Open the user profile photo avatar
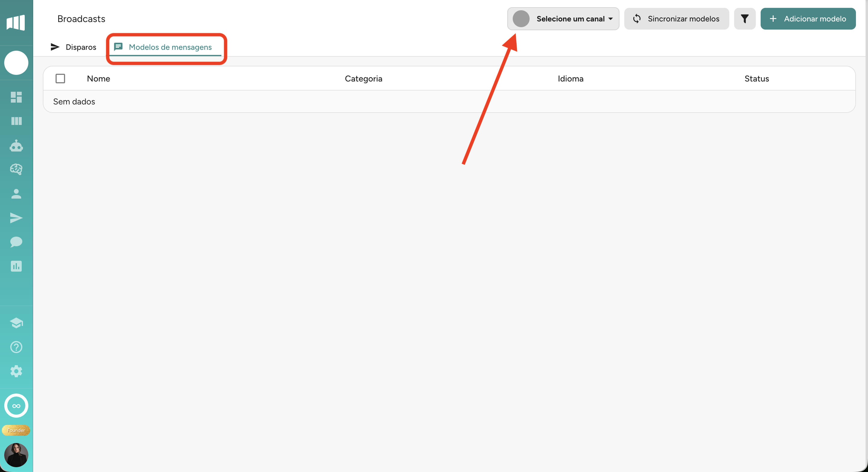The width and height of the screenshot is (868, 472). (16, 455)
